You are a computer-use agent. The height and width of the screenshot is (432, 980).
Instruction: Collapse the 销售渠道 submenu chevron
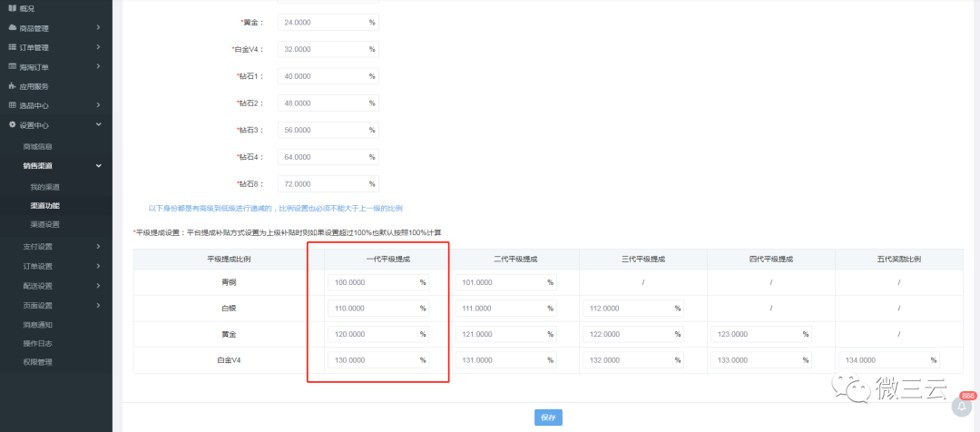tap(99, 166)
